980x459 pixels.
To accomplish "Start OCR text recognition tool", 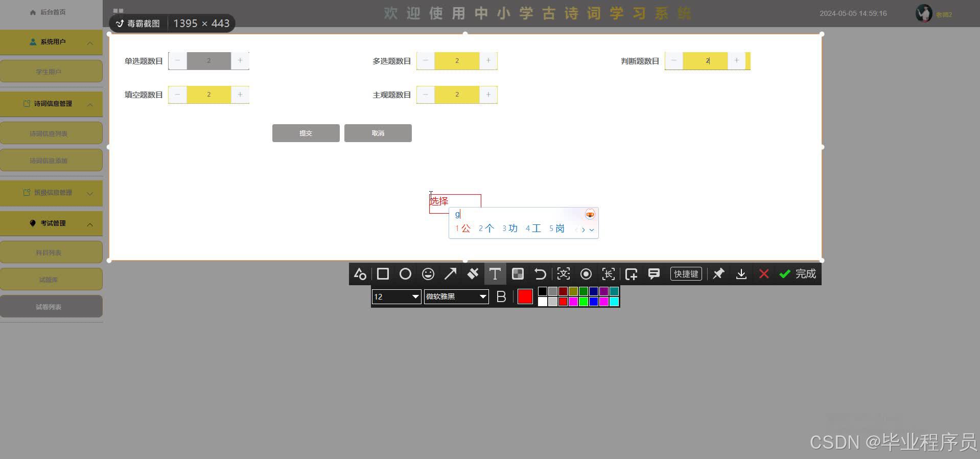I will click(564, 274).
